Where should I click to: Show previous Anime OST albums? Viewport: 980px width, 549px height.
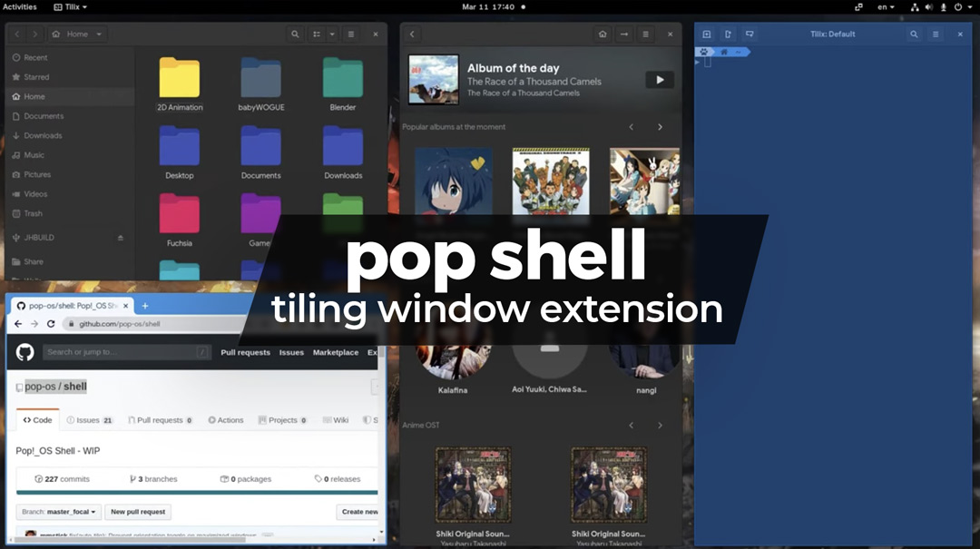pos(632,426)
